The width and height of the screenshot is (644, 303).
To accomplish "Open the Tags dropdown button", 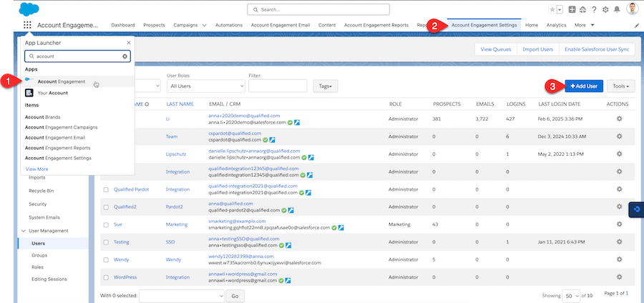I will pos(326,86).
